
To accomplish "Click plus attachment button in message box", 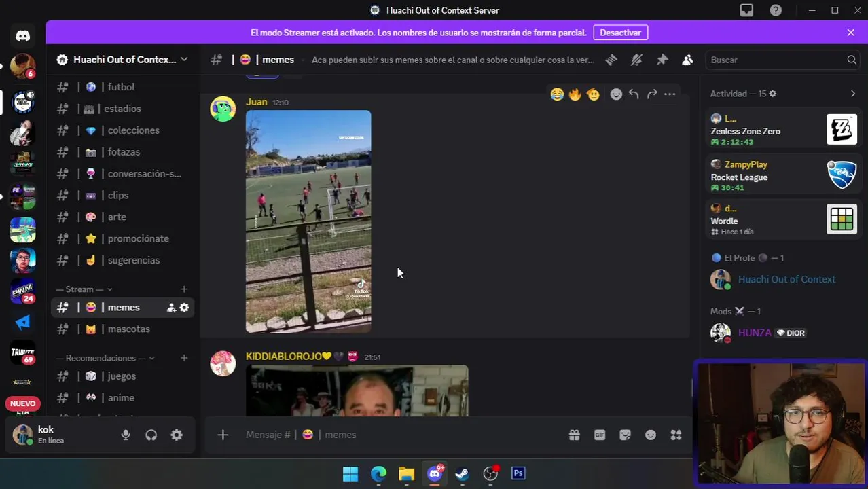I will click(223, 435).
